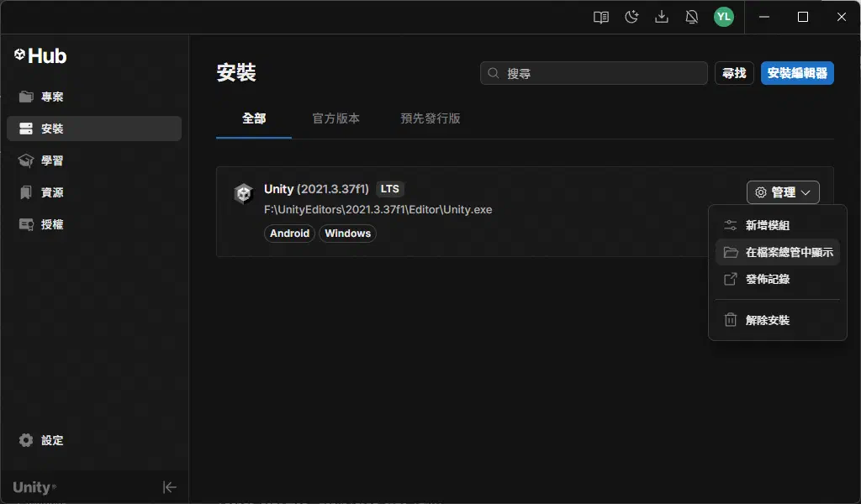The image size is (861, 504).
Task: Switch to the 預先發行版 tab
Action: (430, 118)
